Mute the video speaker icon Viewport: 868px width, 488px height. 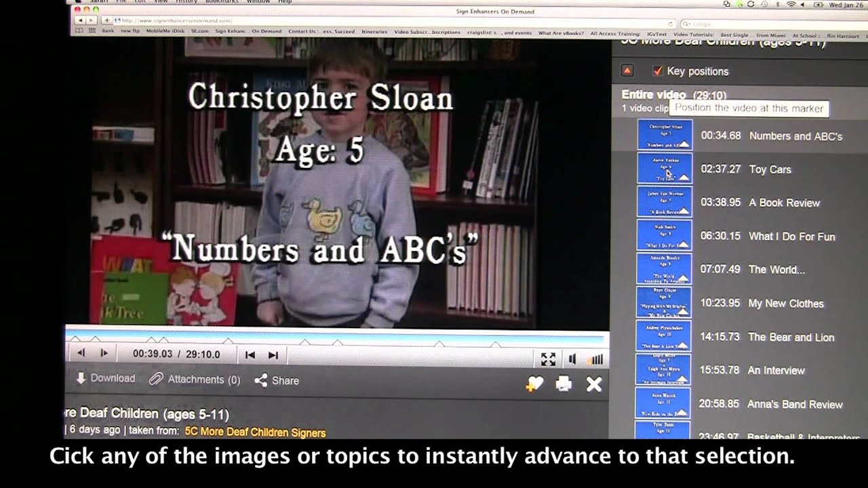point(572,359)
